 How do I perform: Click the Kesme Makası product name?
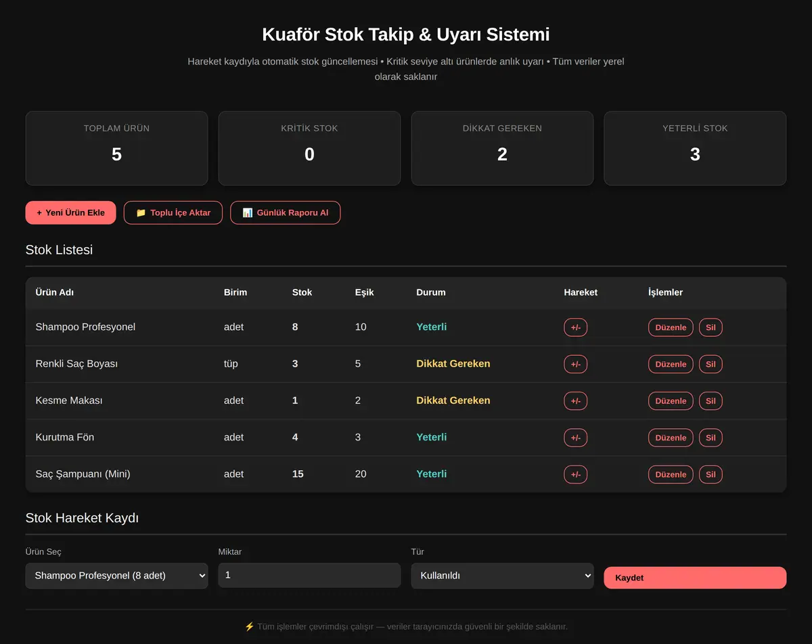(69, 400)
